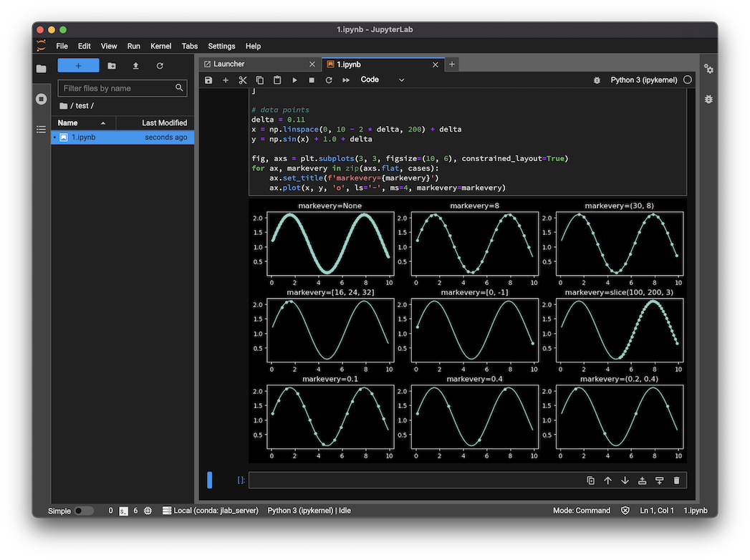Screen dimensions: 750x560
Task: Delete the active cell with trash icon
Action: click(676, 481)
